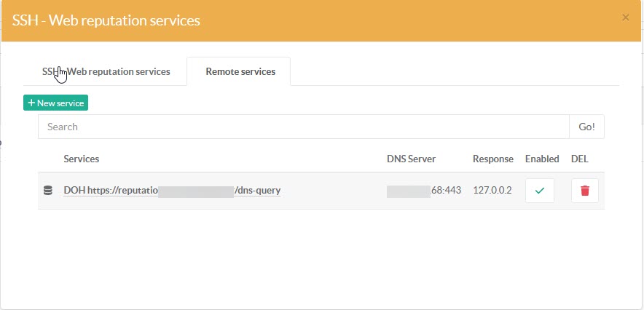Viewport: 644px width, 310px height.
Task: Select the 127.0.0.2 response value
Action: (492, 191)
